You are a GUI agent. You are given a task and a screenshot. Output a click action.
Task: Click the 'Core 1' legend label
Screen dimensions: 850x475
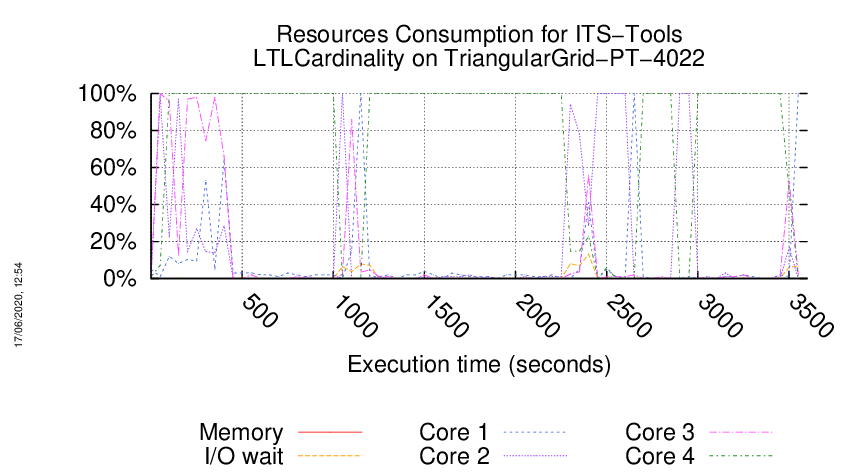pyautogui.click(x=454, y=432)
